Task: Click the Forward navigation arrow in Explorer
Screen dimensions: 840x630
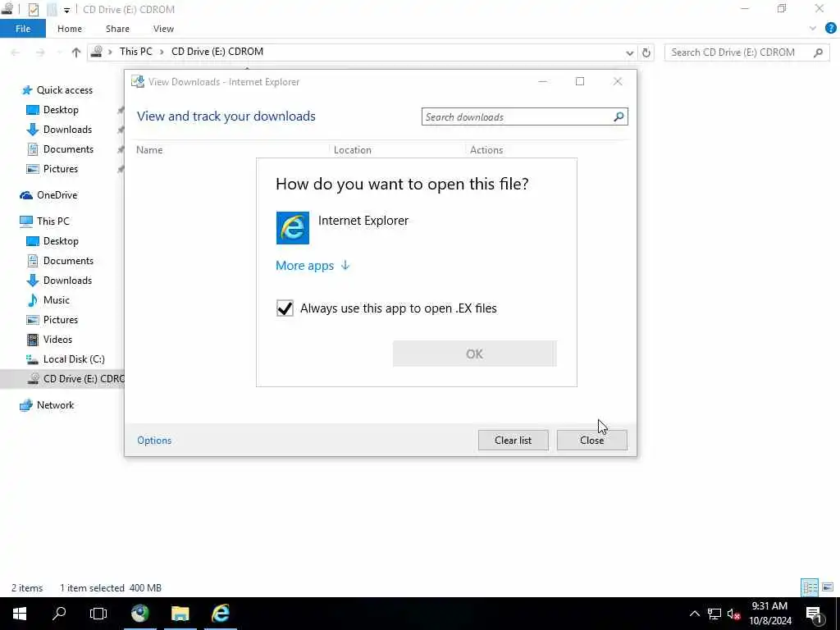Action: coord(40,52)
